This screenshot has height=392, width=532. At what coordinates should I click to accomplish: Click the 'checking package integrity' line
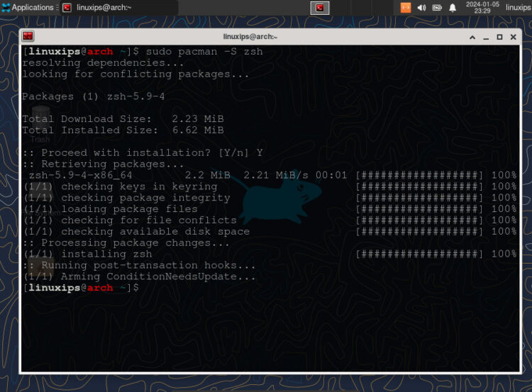tap(126, 198)
